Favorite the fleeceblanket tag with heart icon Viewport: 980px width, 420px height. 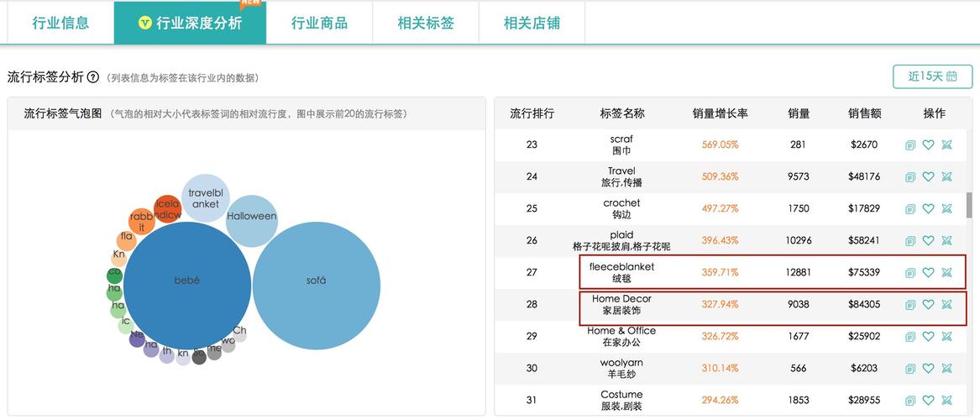click(928, 272)
